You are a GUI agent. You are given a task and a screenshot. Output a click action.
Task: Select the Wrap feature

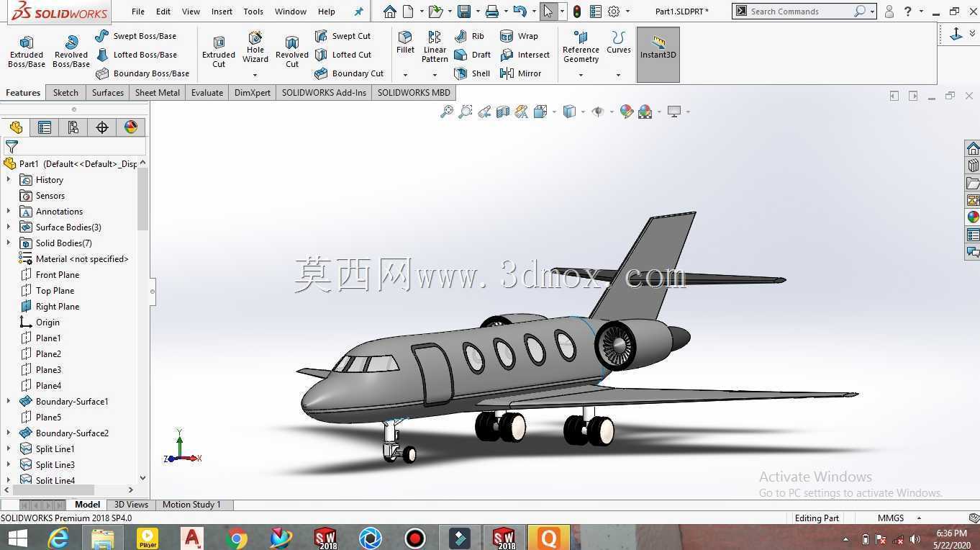pos(519,36)
